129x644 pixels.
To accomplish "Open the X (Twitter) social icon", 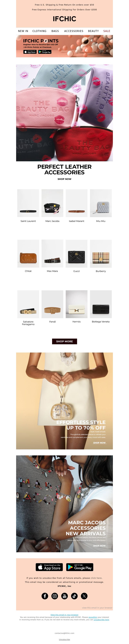I will [x=84, y=596].
